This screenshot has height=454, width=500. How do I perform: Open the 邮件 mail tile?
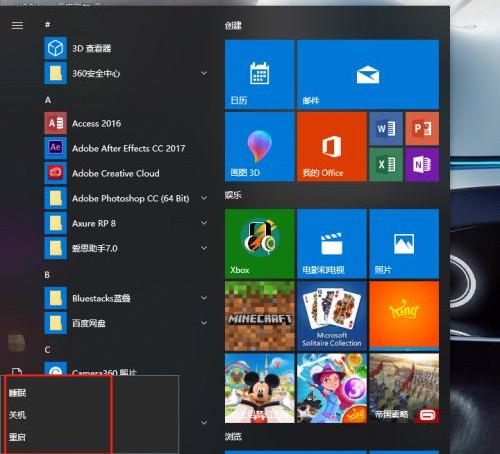[368, 74]
